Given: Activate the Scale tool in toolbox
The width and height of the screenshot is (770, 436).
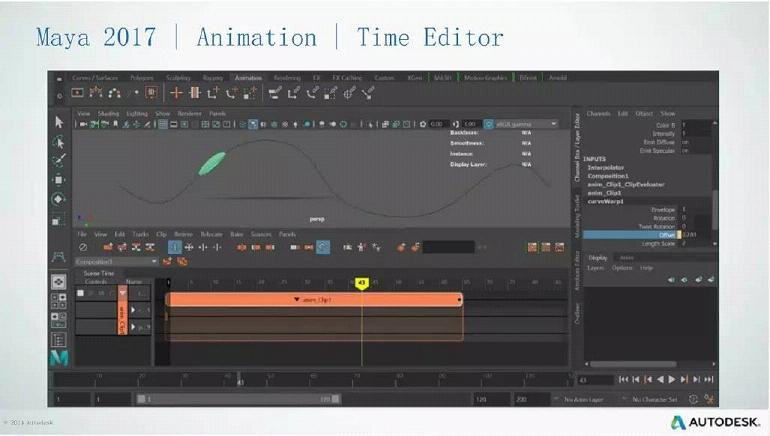Looking at the screenshot, I should tap(58, 220).
